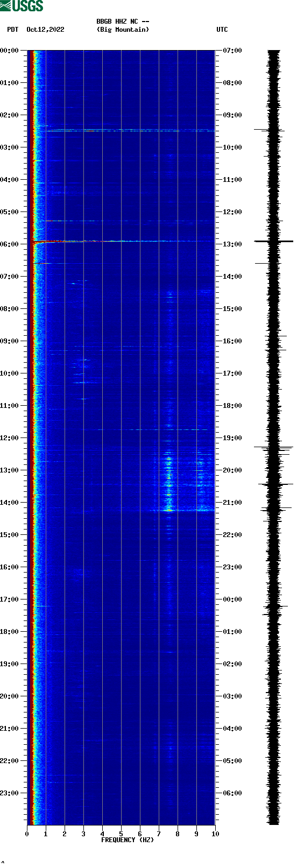Screen dimensions: 297x868
Task: Click the event streak near 12:15 UTC
Action: [x=129, y=221]
